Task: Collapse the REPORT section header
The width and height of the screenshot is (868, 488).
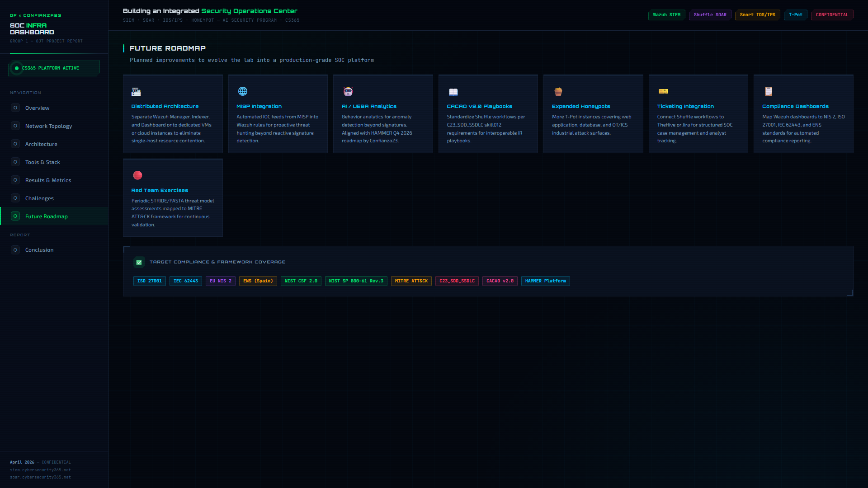Action: click(x=19, y=235)
